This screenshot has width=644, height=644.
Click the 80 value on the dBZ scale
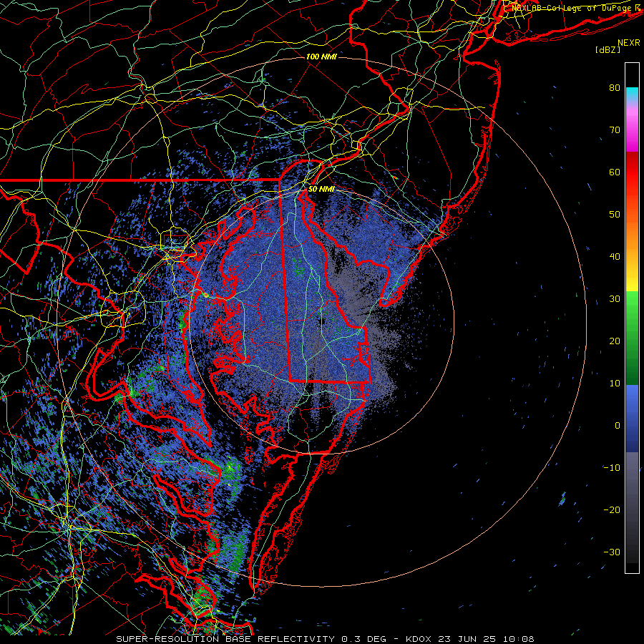point(615,87)
